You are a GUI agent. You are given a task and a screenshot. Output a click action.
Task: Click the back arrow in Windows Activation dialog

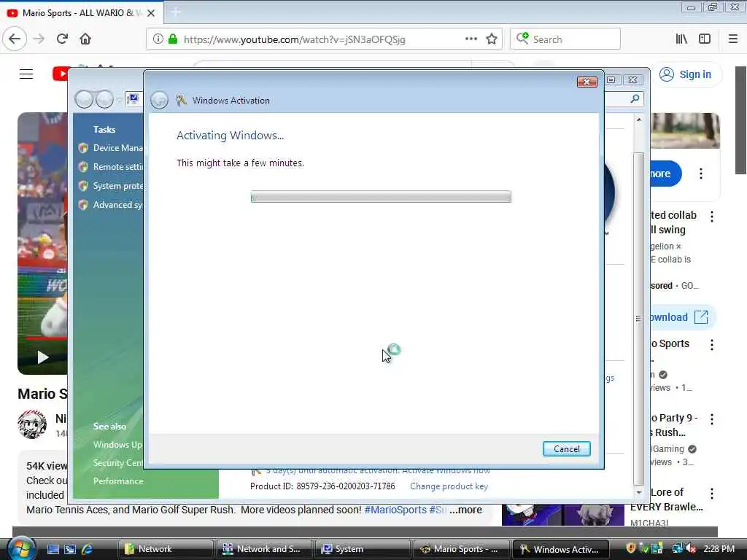(x=159, y=101)
